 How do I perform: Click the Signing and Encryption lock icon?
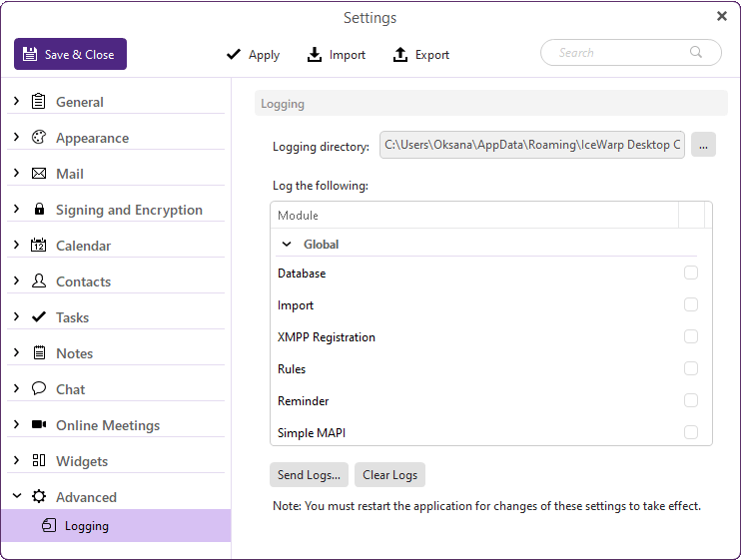coord(39,209)
